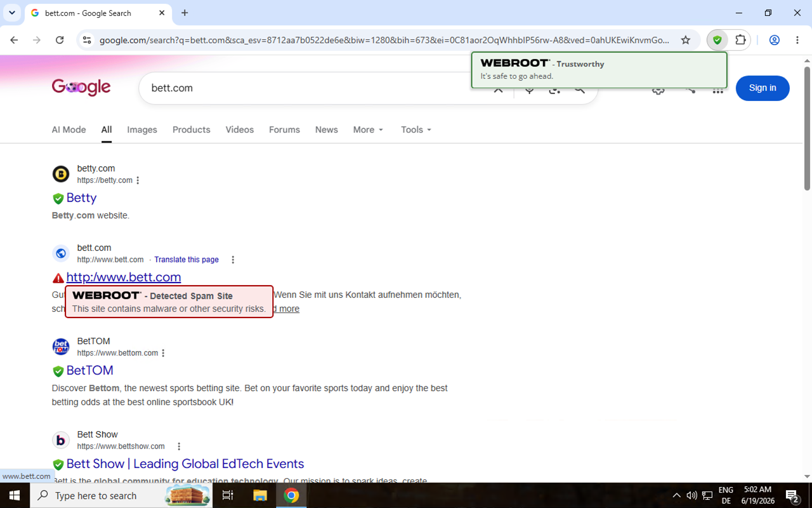Click the ENG DE language indicator
This screenshot has width=812, height=508.
pos(726,495)
